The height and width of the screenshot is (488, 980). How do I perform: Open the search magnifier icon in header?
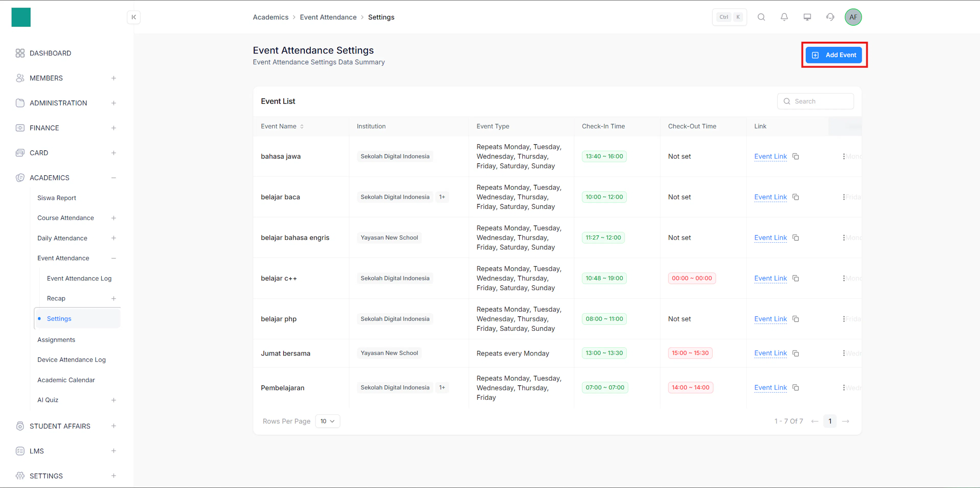(761, 17)
